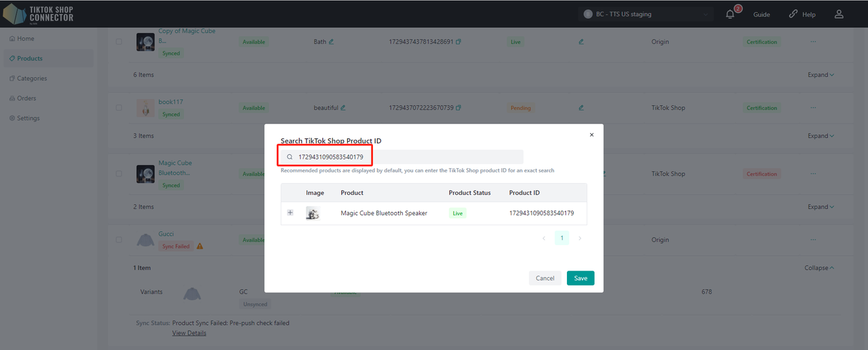The width and height of the screenshot is (868, 350).
Task: Click the Copy of Magic Cube thumbnail
Action: 145,42
